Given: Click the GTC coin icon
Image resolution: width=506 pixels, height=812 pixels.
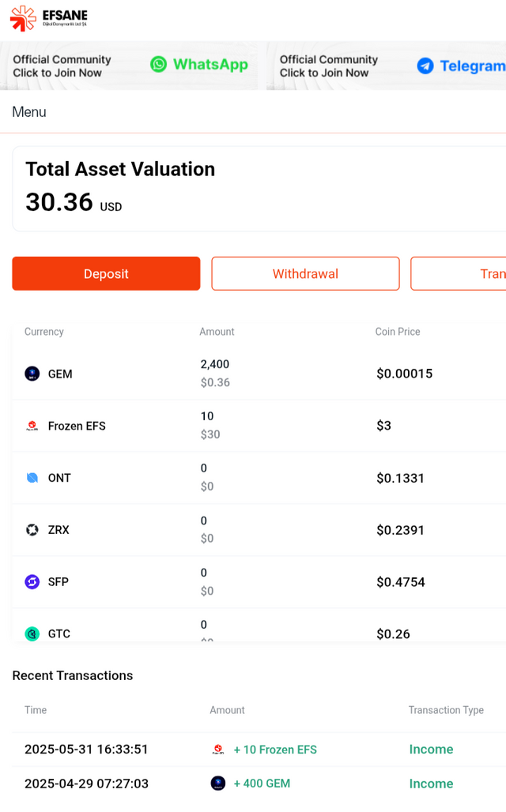Looking at the screenshot, I should [32, 633].
